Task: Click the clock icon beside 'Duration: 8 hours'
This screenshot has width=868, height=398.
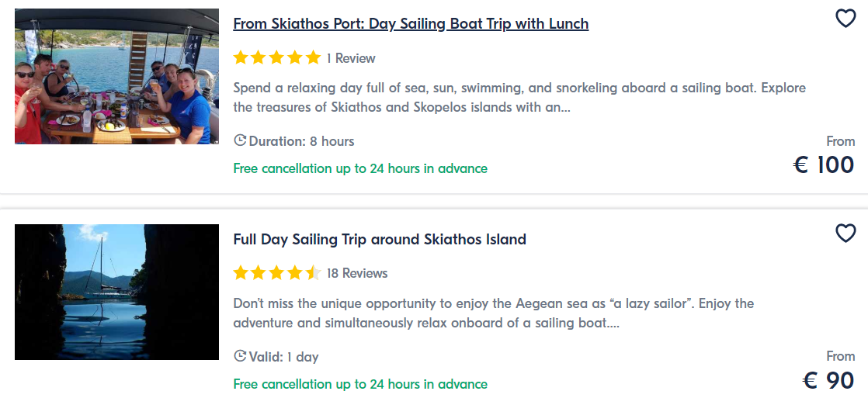Action: (240, 140)
